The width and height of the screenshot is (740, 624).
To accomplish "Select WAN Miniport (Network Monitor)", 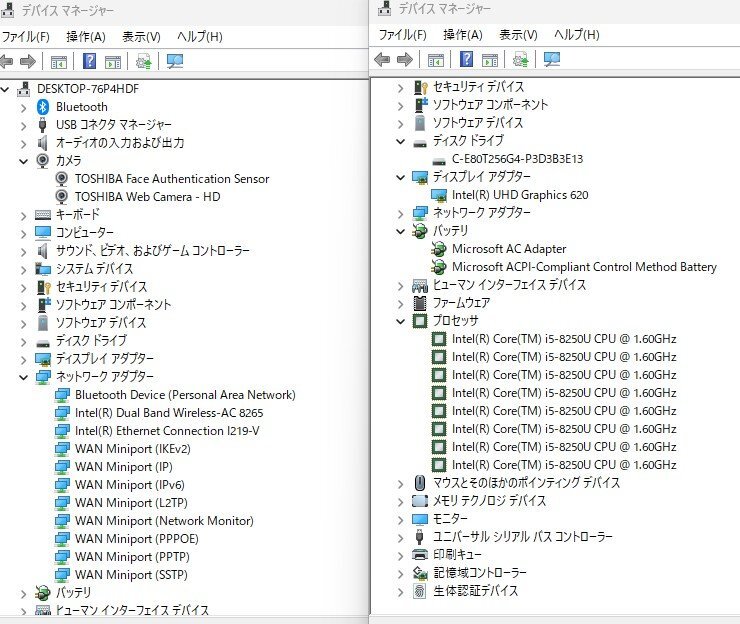I will 164,521.
